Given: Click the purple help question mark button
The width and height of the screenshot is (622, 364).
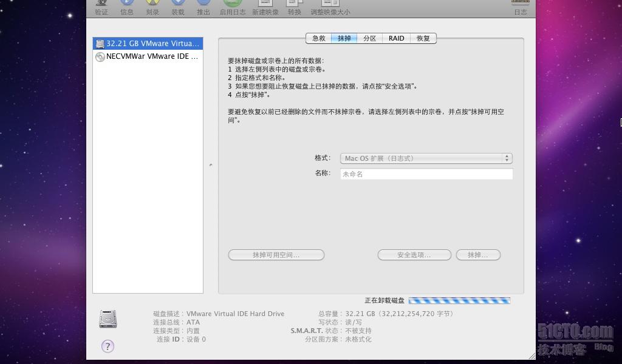Looking at the screenshot, I should 108,346.
